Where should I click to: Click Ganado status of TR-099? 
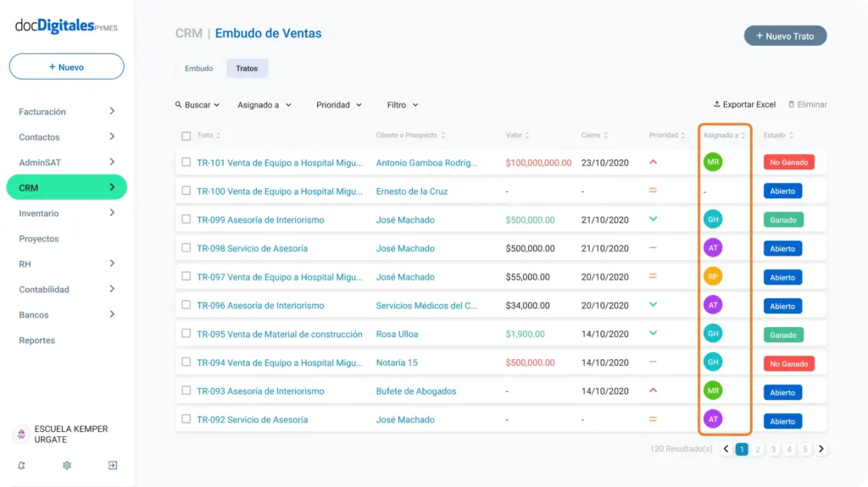point(783,219)
